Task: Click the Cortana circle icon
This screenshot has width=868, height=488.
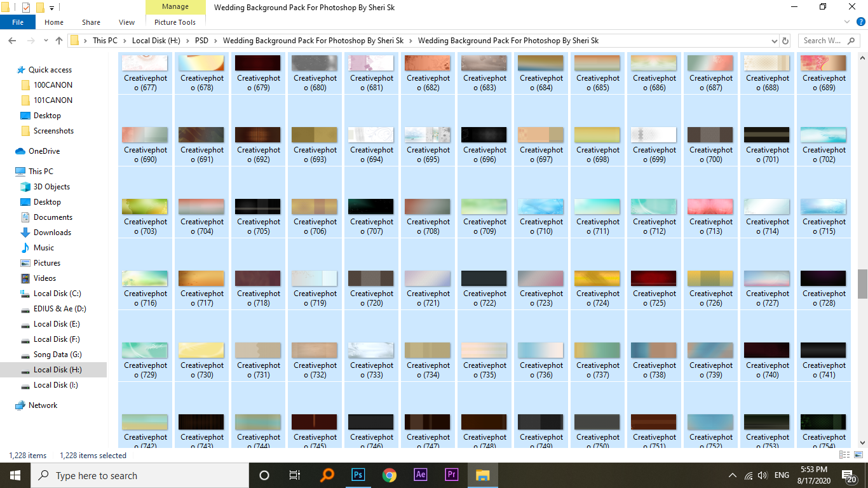Action: [x=264, y=475]
